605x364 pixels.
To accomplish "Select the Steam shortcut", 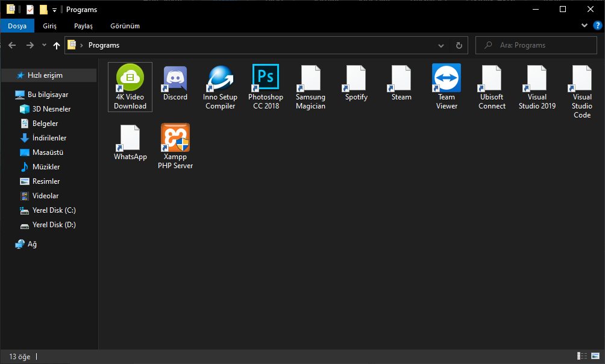I will pos(401,83).
